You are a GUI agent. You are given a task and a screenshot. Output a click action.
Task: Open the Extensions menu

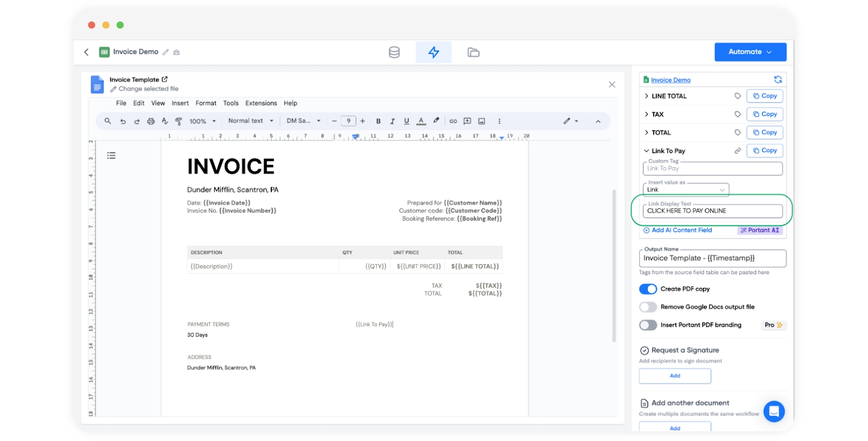(261, 103)
